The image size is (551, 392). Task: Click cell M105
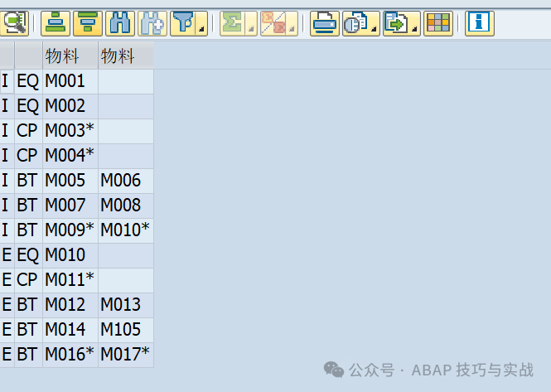tap(126, 330)
